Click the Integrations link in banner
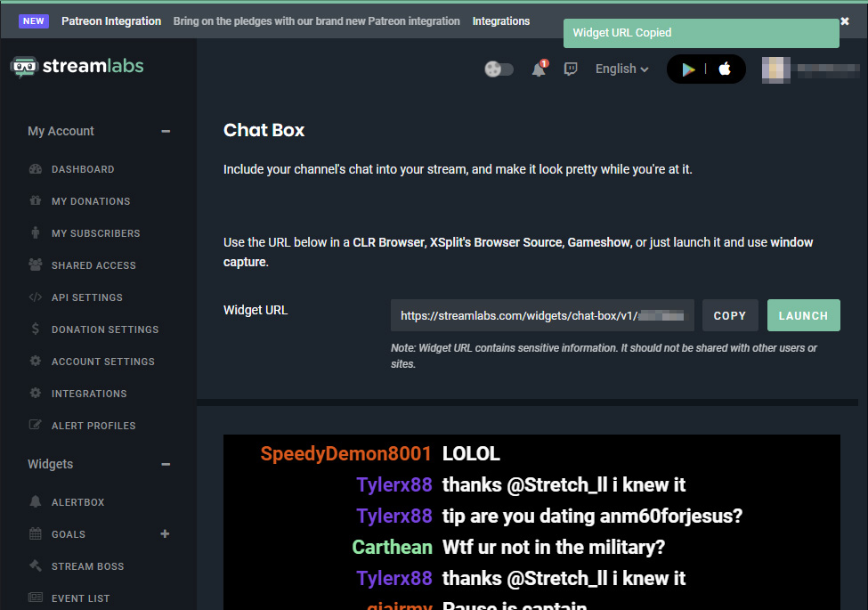Image resolution: width=868 pixels, height=610 pixels. (501, 21)
